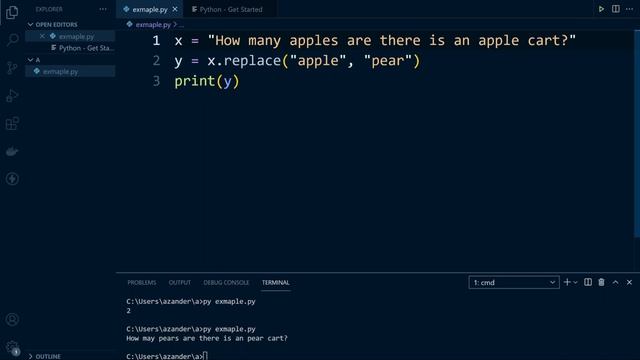Open exmaple.py under folder A
The height and width of the screenshot is (360, 640).
[x=70, y=71]
